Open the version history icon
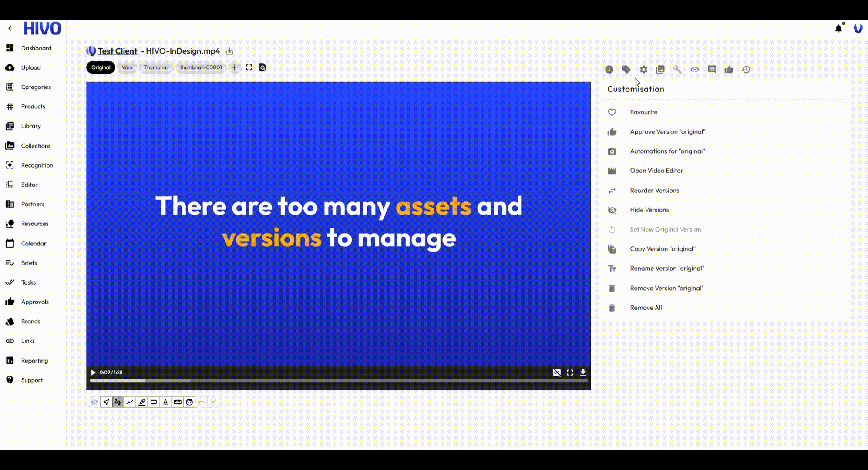 point(746,69)
